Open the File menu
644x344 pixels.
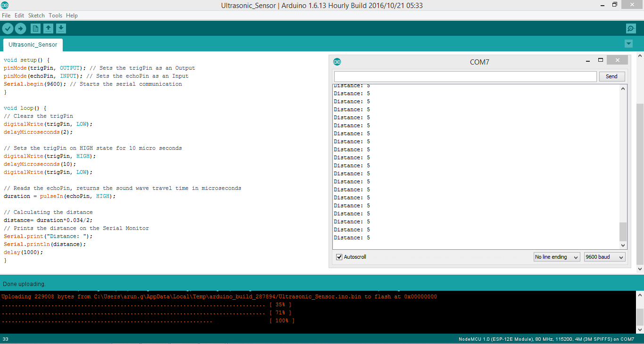coord(6,16)
